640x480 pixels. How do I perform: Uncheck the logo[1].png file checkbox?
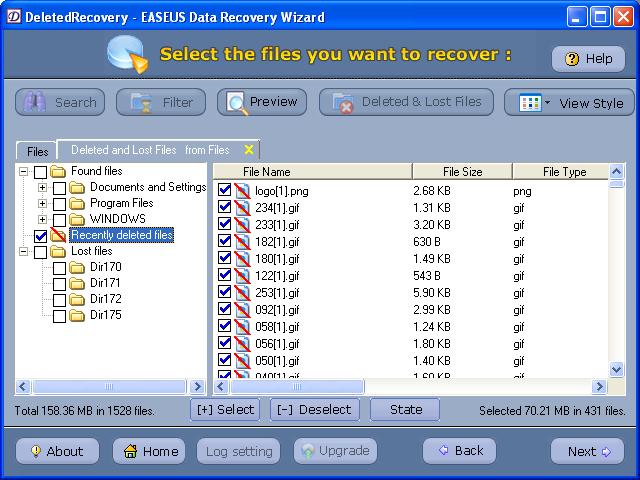coord(224,190)
